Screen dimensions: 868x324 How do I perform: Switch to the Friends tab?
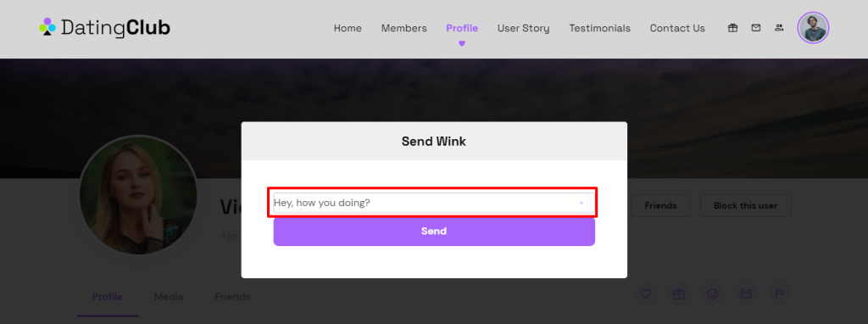pos(232,297)
